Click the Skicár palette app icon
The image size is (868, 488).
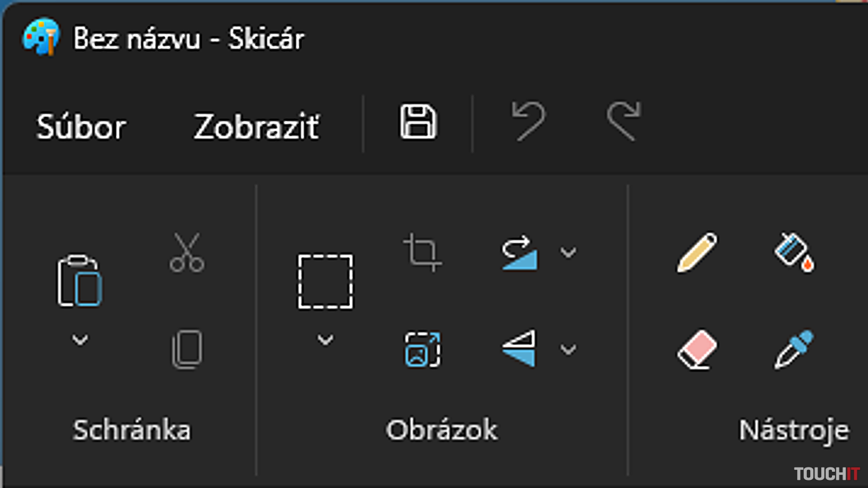coord(41,37)
